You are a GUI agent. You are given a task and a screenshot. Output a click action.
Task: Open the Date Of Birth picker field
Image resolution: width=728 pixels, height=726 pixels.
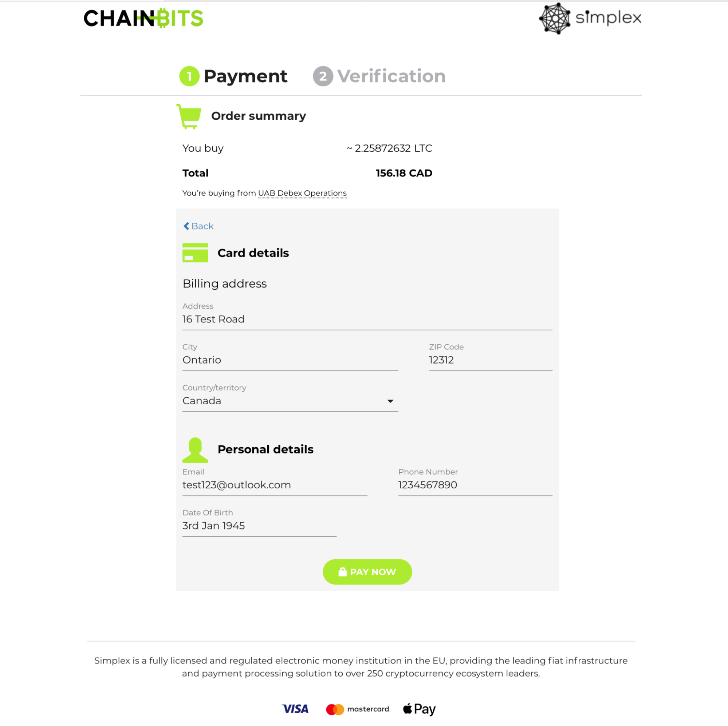[259, 526]
